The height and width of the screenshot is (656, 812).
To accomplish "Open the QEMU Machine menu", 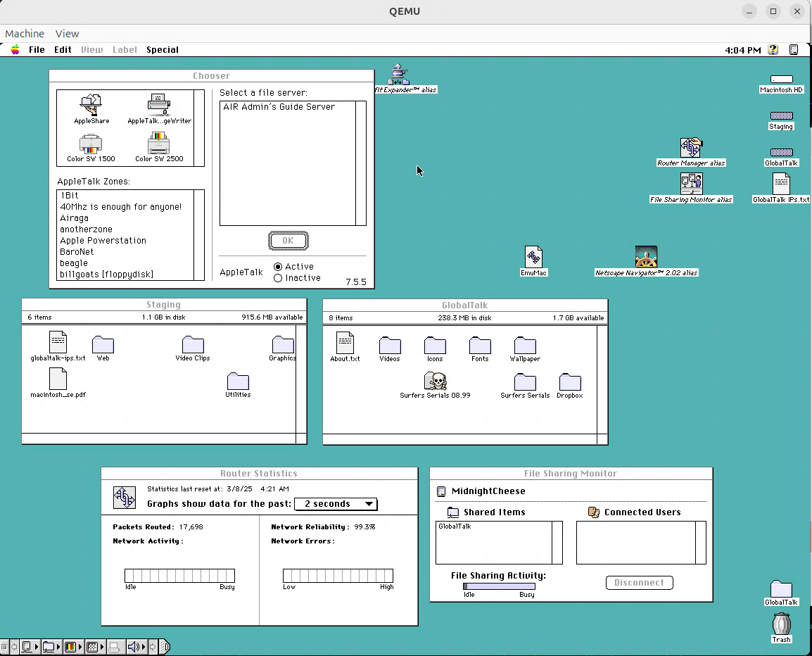I will click(25, 34).
